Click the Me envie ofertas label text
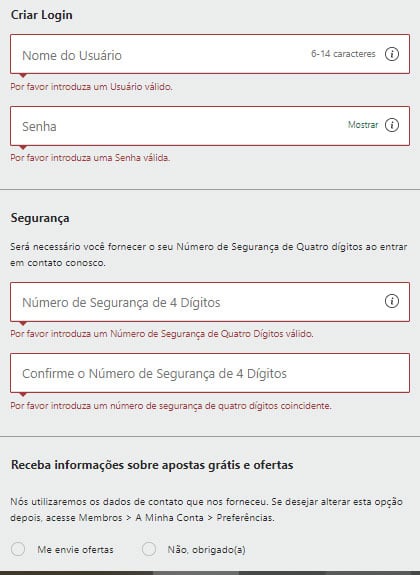This screenshot has width=420, height=575. coord(75,550)
